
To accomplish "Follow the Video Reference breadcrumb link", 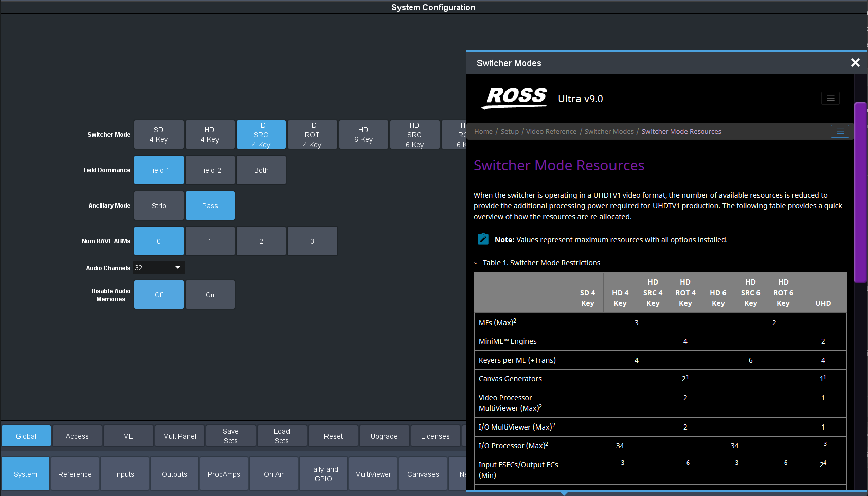I will tap(551, 131).
